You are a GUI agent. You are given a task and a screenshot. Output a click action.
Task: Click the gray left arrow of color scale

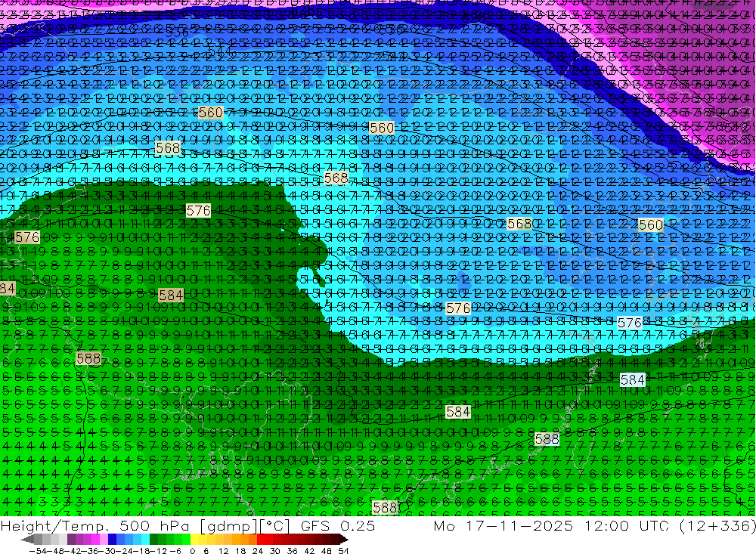[27, 540]
